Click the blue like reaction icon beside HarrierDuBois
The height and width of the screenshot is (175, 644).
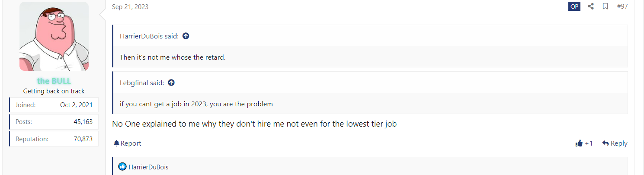pos(122,167)
